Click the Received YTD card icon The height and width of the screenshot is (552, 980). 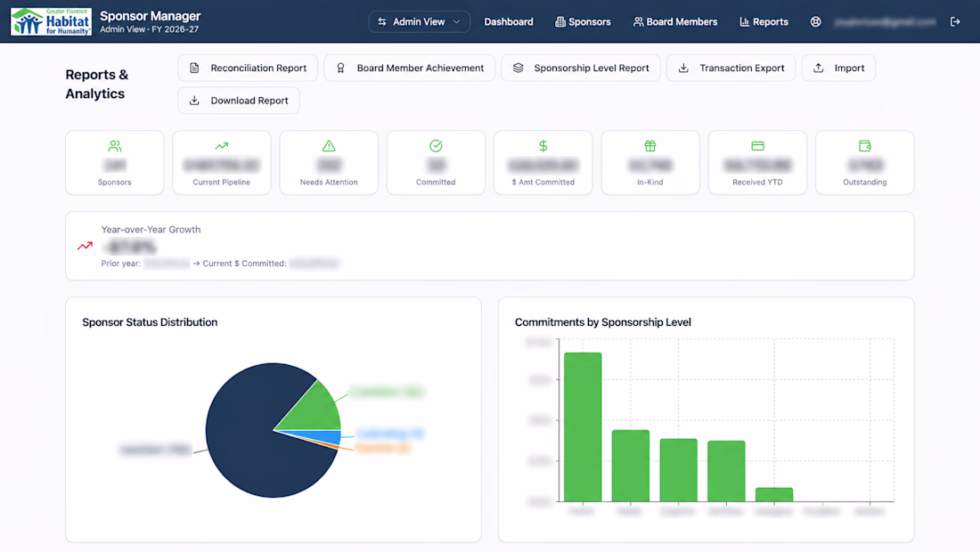coord(757,146)
